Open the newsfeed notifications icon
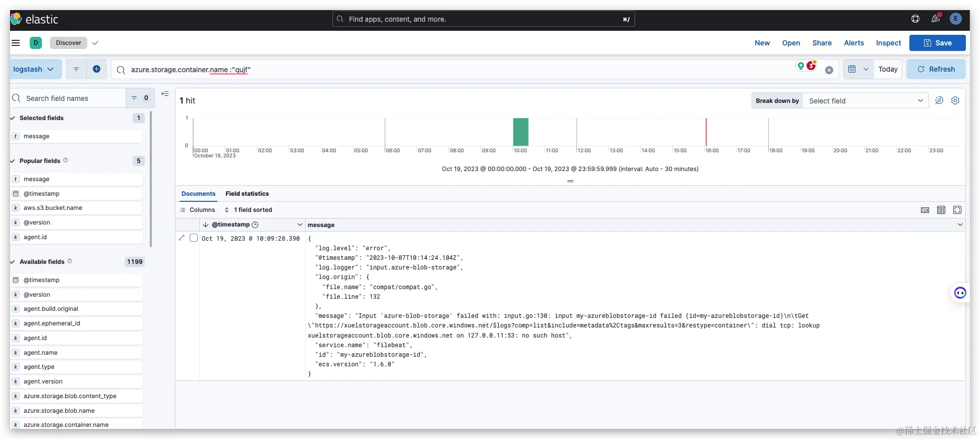The image size is (980, 439). [936, 19]
